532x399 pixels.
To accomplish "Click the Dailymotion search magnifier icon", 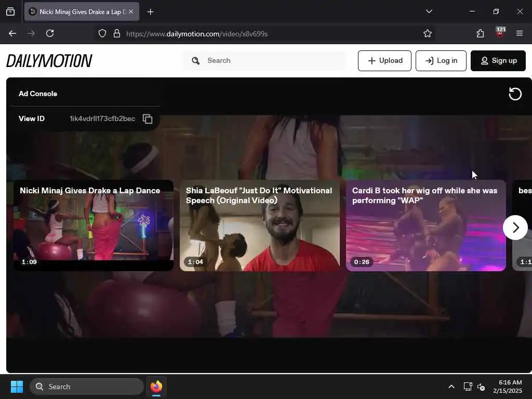I will (x=195, y=60).
